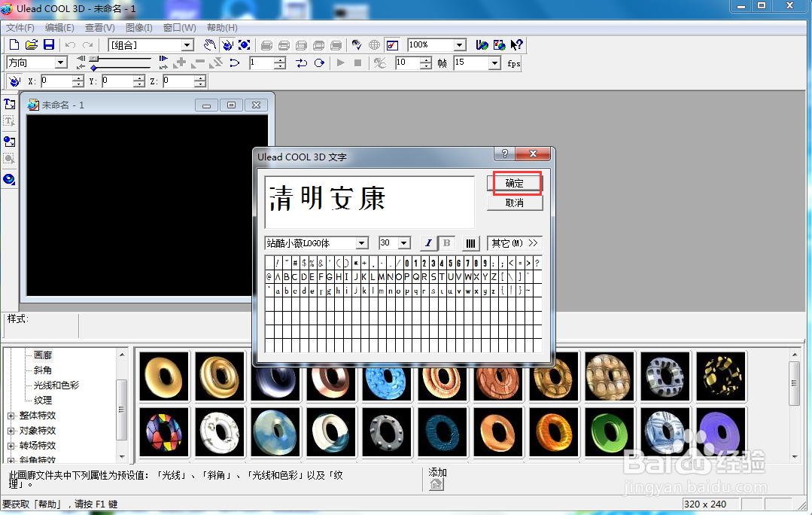Select the Move object hand tool

point(210,45)
